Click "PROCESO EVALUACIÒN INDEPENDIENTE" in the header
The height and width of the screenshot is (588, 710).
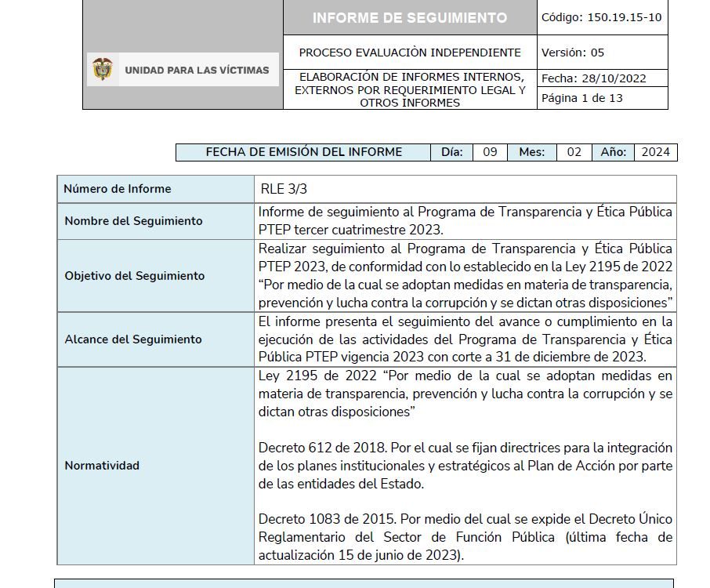coord(410,53)
